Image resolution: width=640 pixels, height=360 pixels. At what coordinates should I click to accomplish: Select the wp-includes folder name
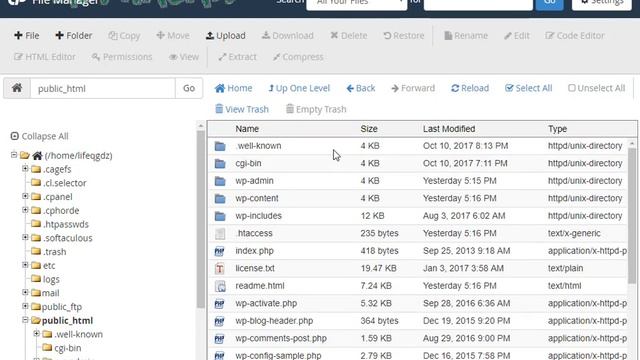coord(258,216)
